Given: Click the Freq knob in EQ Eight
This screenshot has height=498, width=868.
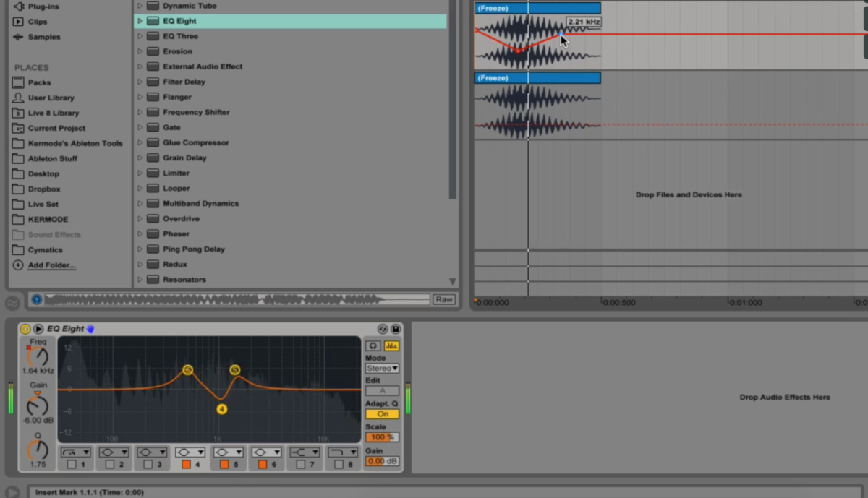Looking at the screenshot, I should [38, 356].
